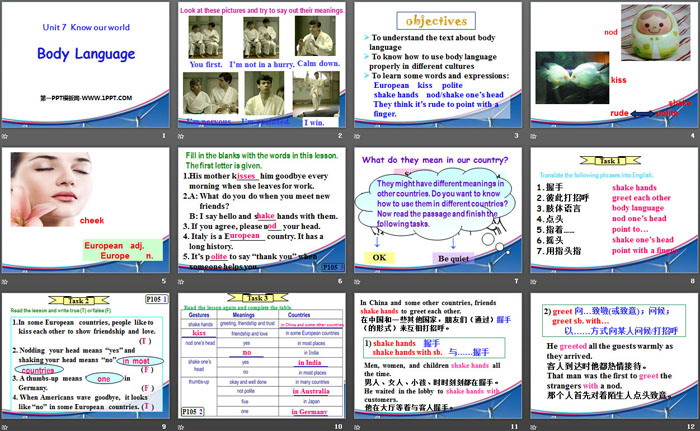
Task: Click the Task 3 banner on slide 10
Action: click(260, 298)
